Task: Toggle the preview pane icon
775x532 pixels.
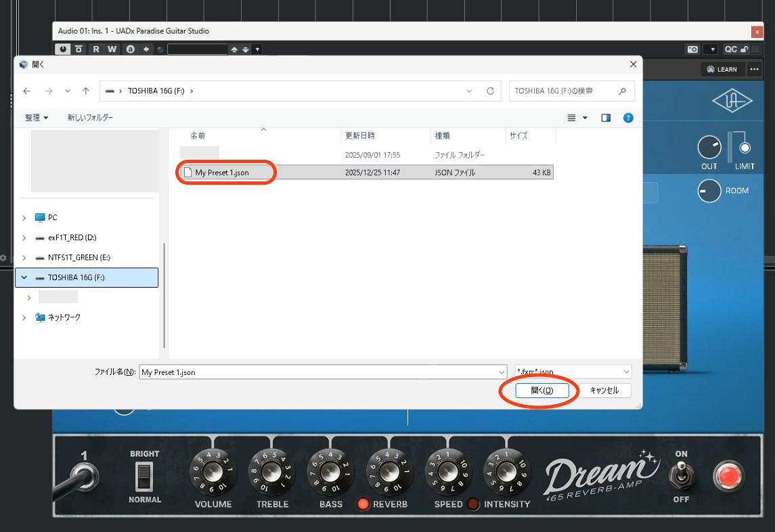Action: click(x=606, y=118)
